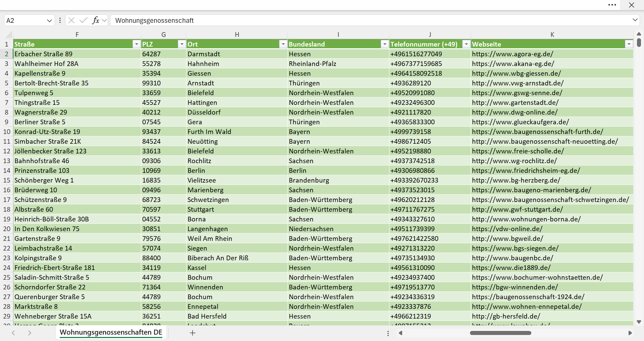Select the Ort cell Furth Im Wald

pyautogui.click(x=237, y=132)
